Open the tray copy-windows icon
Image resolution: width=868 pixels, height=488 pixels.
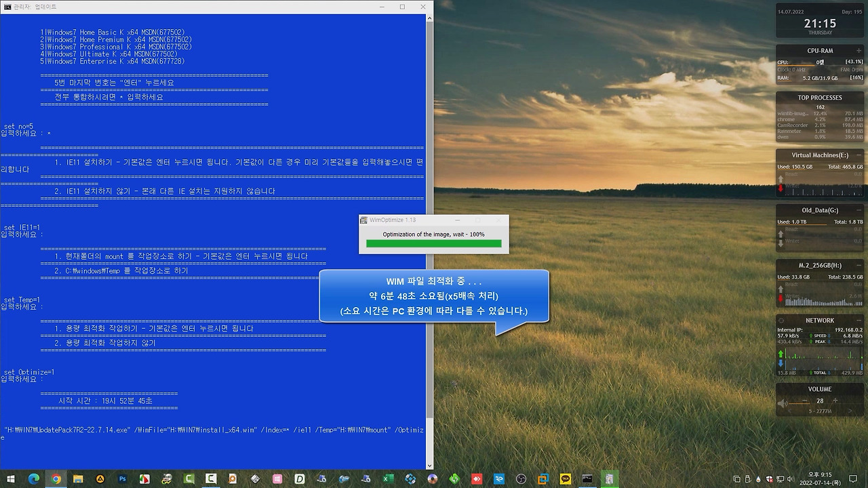[736, 479]
